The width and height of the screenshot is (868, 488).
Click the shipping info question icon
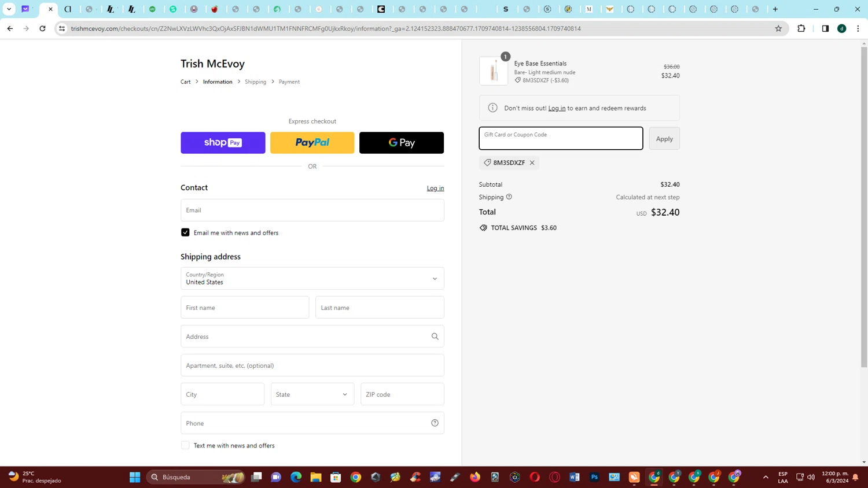coord(509,197)
